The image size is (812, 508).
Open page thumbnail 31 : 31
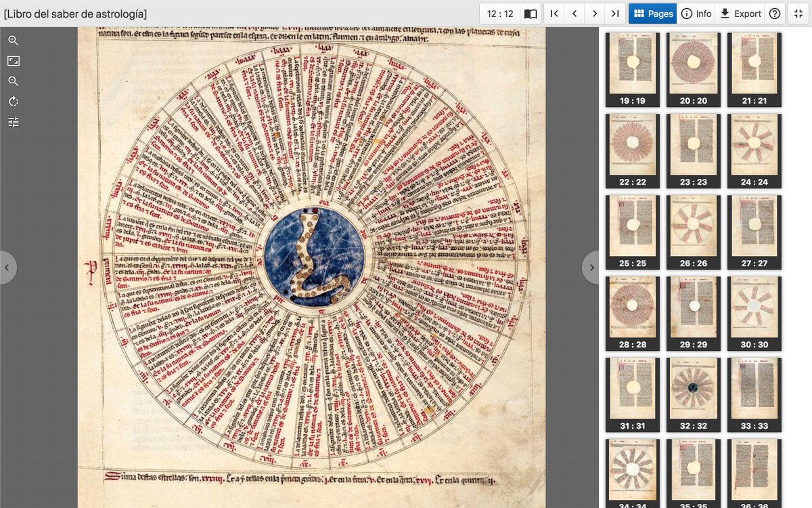633,395
